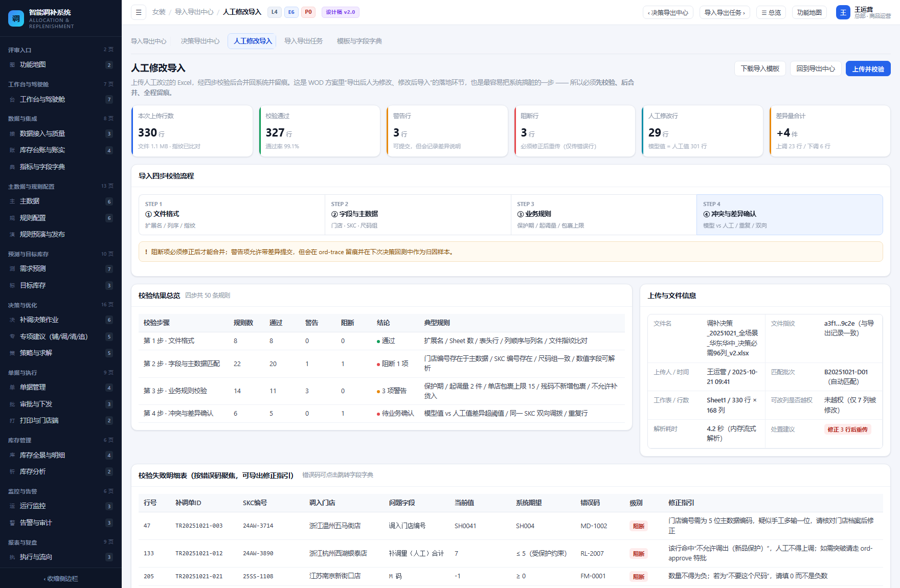Image resolution: width=900 pixels, height=588 pixels.
Task: Open 策略与求解 sidebar item
Action: click(61, 353)
